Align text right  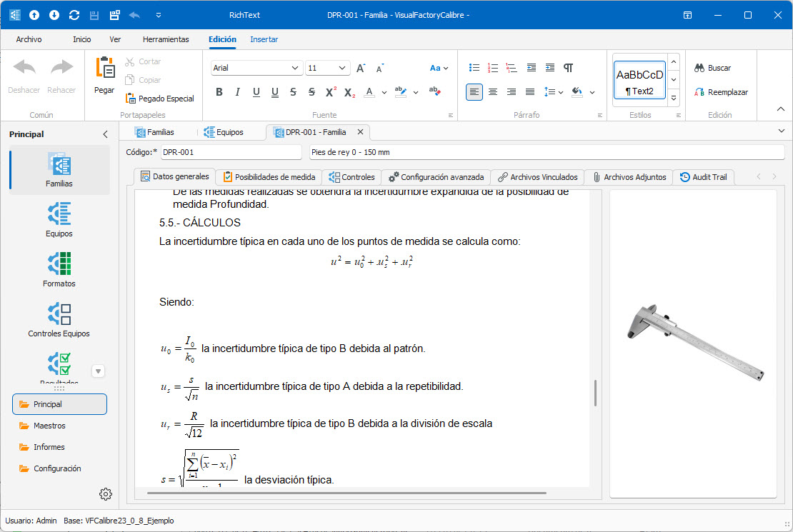click(x=512, y=92)
